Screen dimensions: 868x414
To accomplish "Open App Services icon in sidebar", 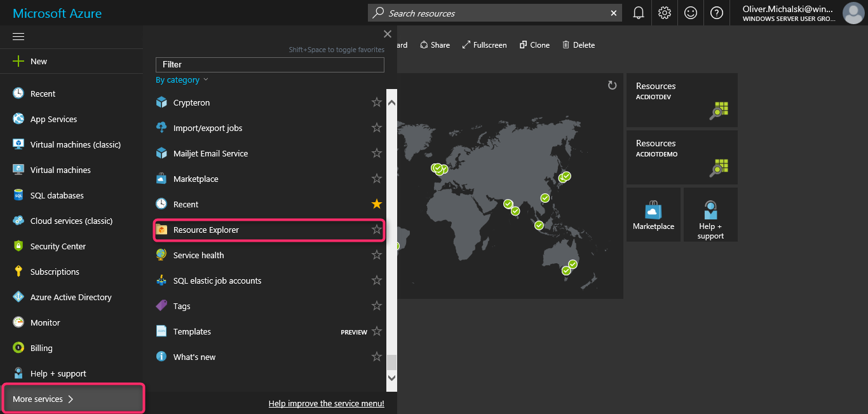I will (x=18, y=119).
